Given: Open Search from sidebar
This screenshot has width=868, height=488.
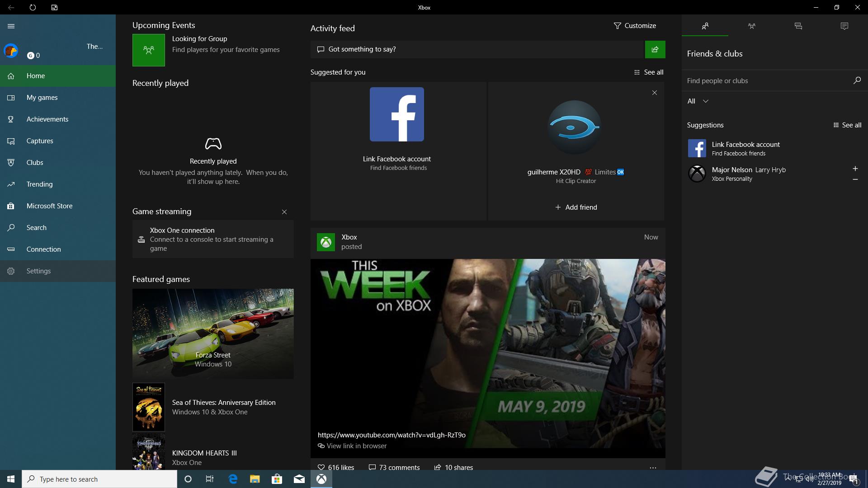Looking at the screenshot, I should tap(58, 228).
